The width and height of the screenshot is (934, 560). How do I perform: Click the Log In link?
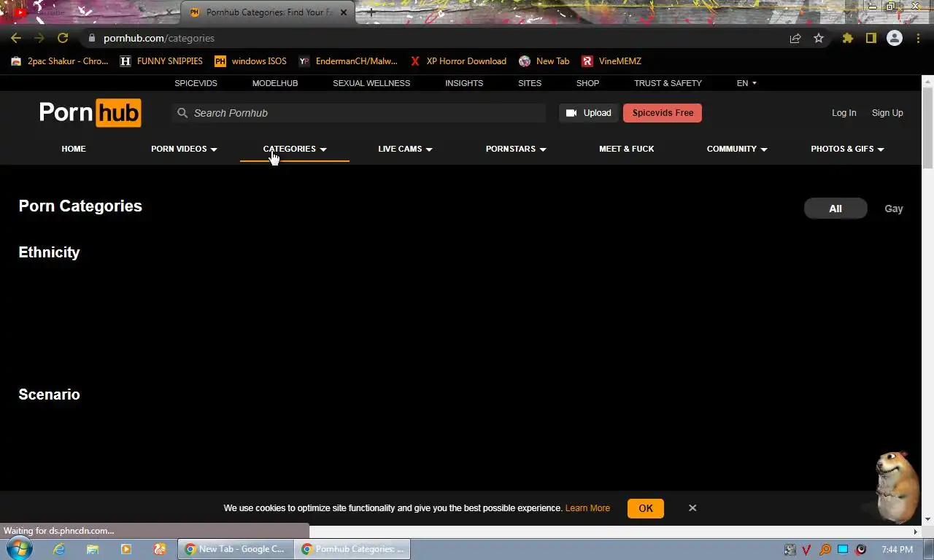(844, 113)
